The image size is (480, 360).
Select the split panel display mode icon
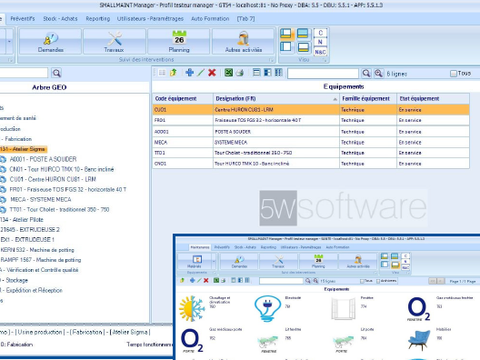(x=268, y=72)
